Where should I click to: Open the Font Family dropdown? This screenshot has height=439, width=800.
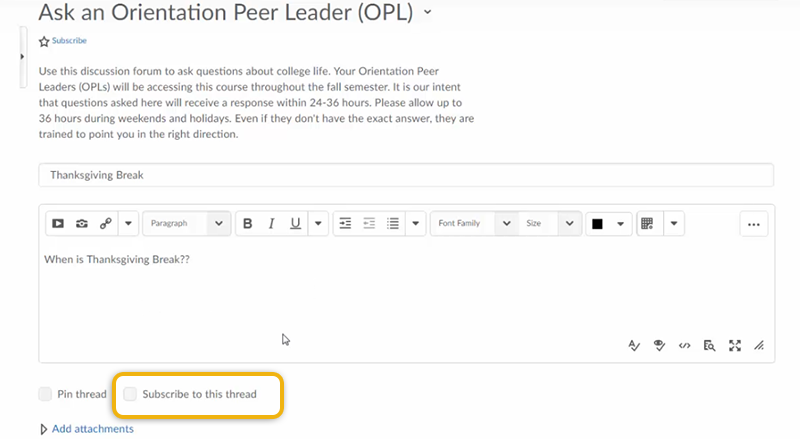[x=475, y=224]
